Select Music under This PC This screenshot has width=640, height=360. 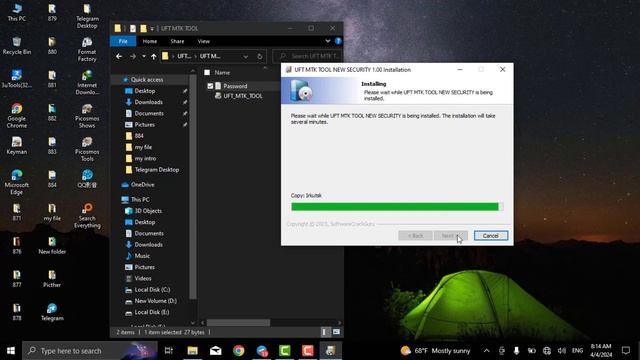pos(142,256)
